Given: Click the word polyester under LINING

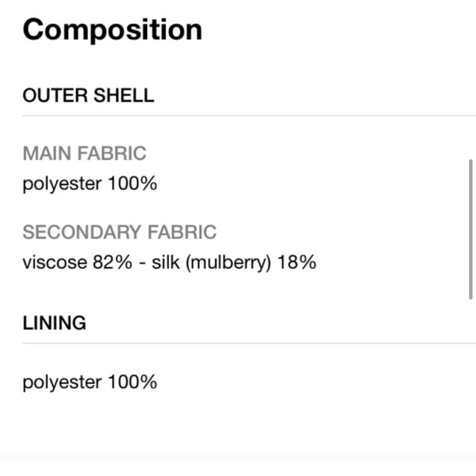Looking at the screenshot, I should point(62,382).
